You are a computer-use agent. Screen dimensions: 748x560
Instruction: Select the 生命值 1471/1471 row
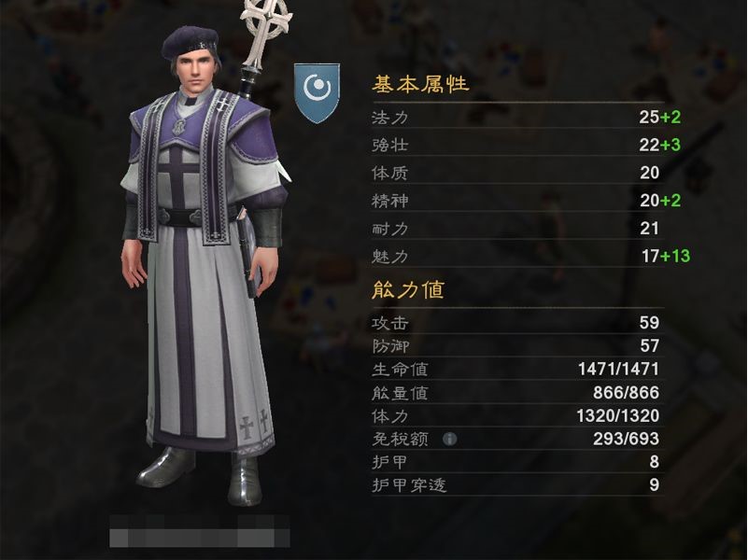518,369
